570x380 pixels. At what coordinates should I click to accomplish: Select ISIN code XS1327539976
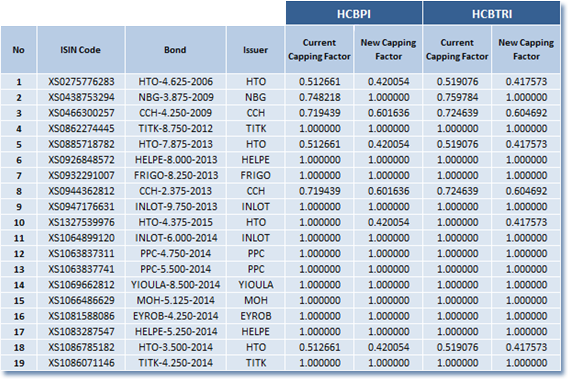pos(81,222)
